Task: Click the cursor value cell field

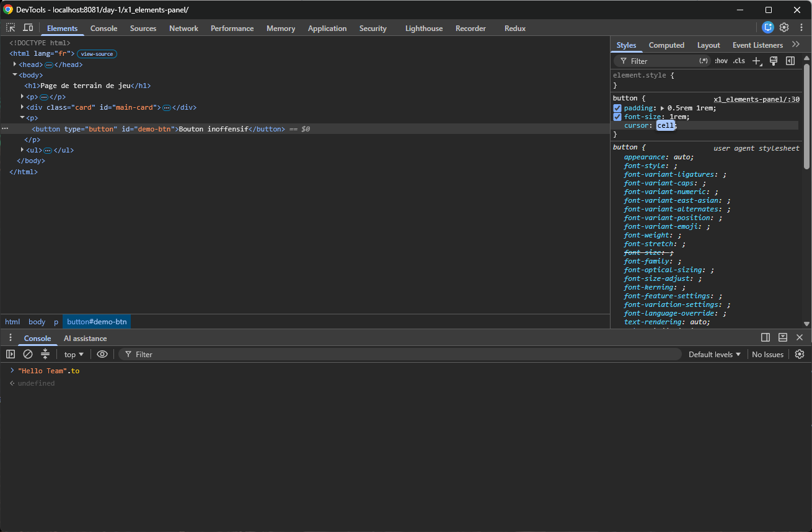Action: pos(665,125)
